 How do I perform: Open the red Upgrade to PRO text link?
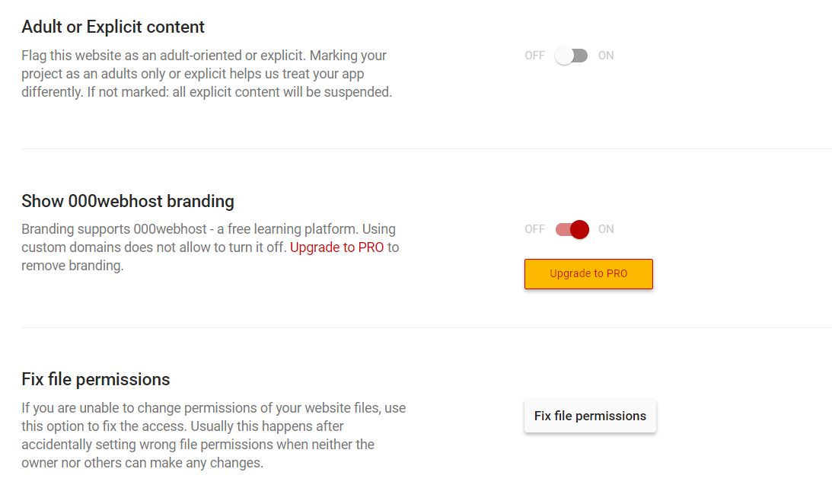click(x=336, y=247)
